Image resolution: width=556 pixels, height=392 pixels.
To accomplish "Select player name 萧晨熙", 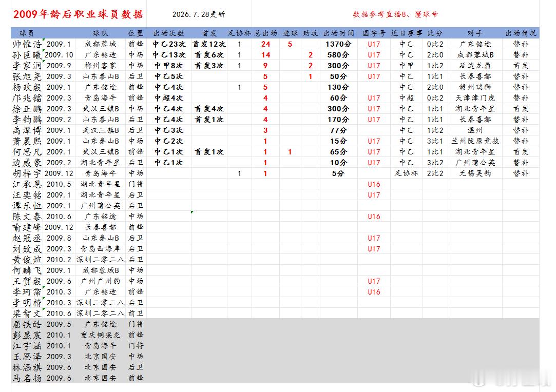I will coord(27,141).
